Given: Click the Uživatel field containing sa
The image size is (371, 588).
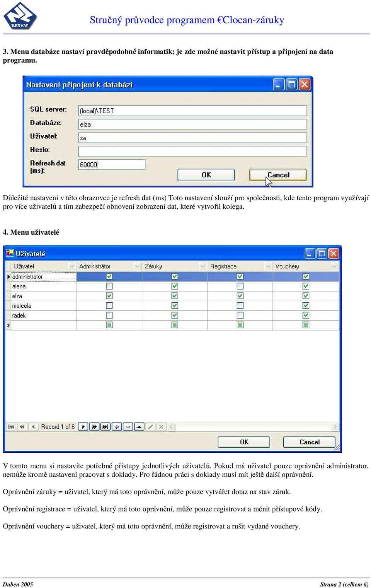Looking at the screenshot, I should pyautogui.click(x=192, y=138).
